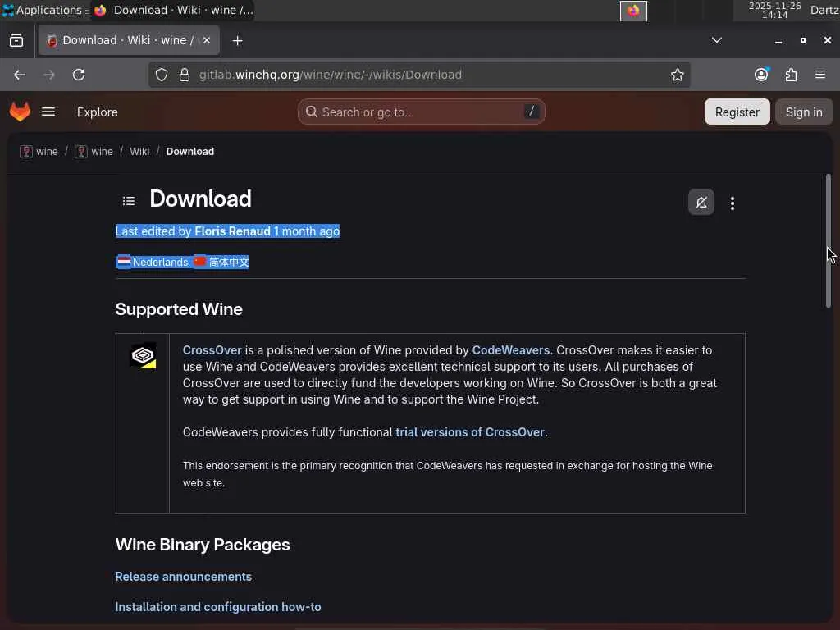This screenshot has height=630, width=840.
Task: Expand the list all tabs chevron
Action: click(x=716, y=40)
